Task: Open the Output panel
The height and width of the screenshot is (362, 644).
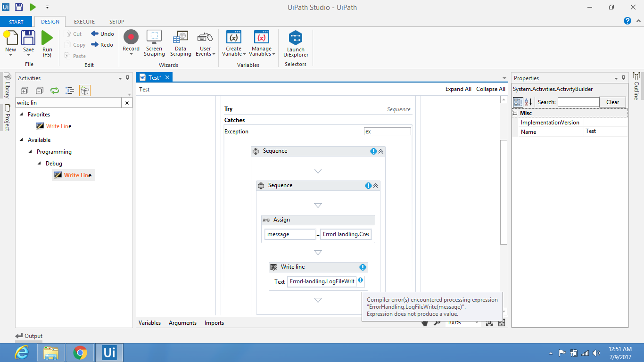Action: click(x=29, y=336)
